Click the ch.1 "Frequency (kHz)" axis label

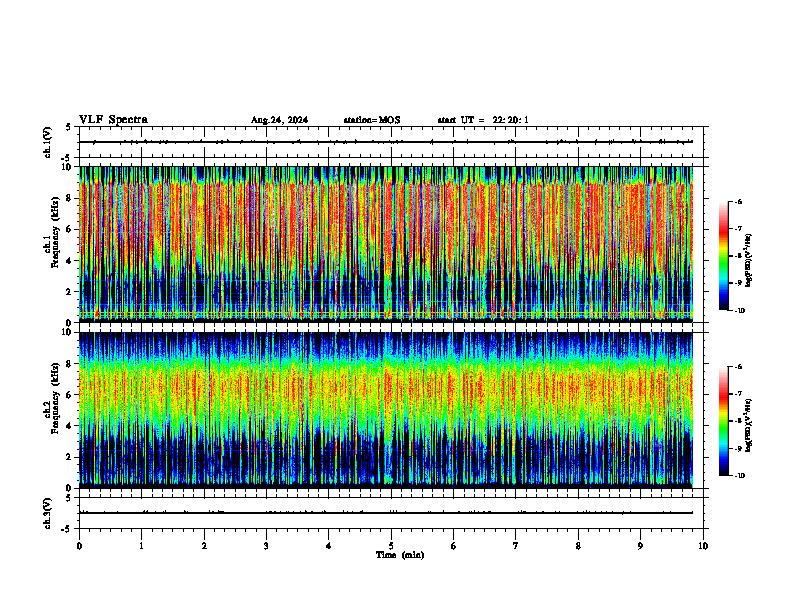(55, 233)
